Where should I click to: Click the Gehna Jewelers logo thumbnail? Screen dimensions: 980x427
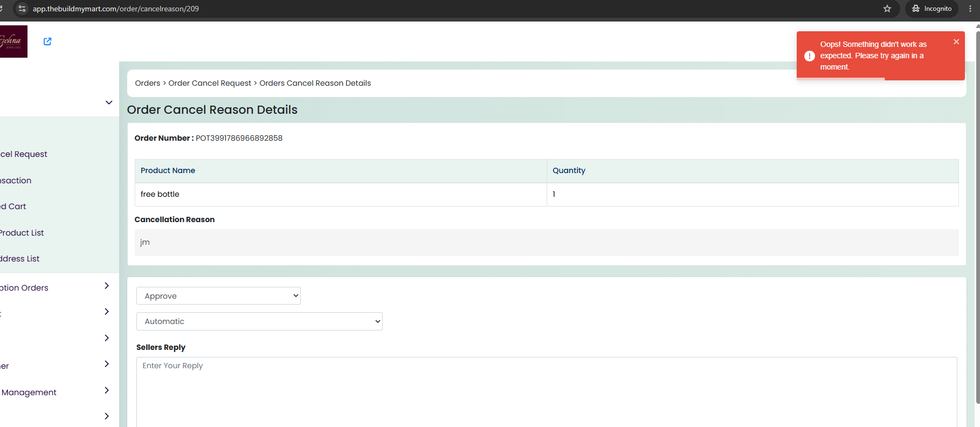(x=13, y=42)
